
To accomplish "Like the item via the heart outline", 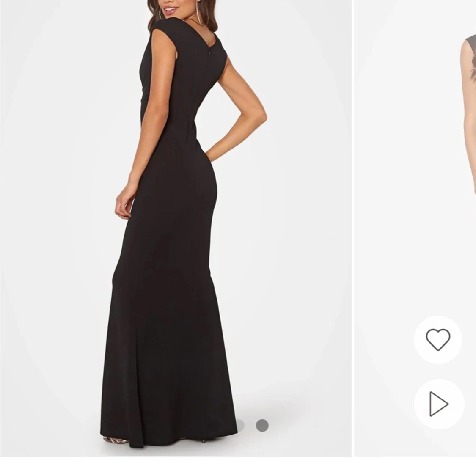I will 438,340.
